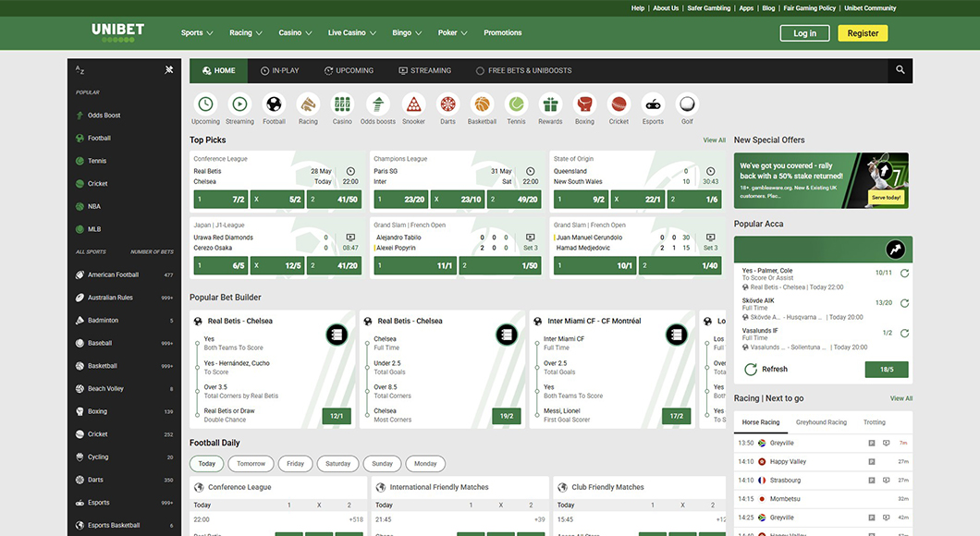980x536 pixels.
Task: Select the Golf ball icon shortcut
Action: pos(687,104)
